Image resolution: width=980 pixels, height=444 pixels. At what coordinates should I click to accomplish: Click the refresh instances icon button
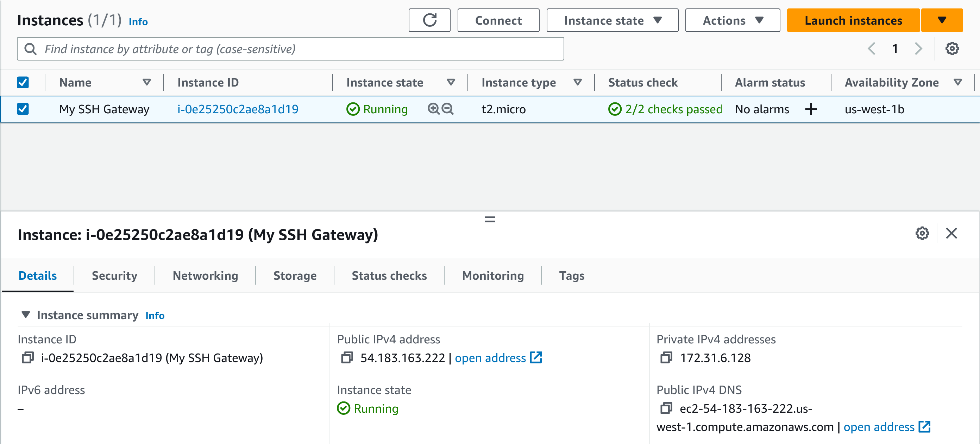coord(429,20)
